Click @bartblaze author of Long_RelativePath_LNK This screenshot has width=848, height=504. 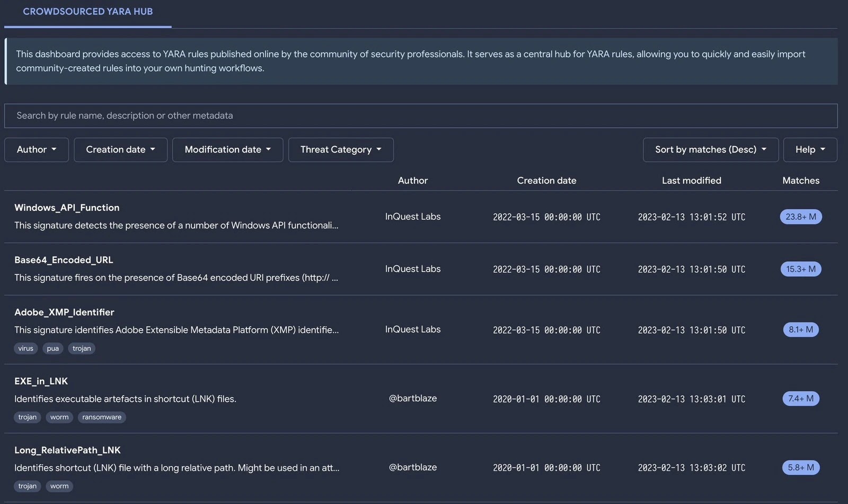point(413,467)
